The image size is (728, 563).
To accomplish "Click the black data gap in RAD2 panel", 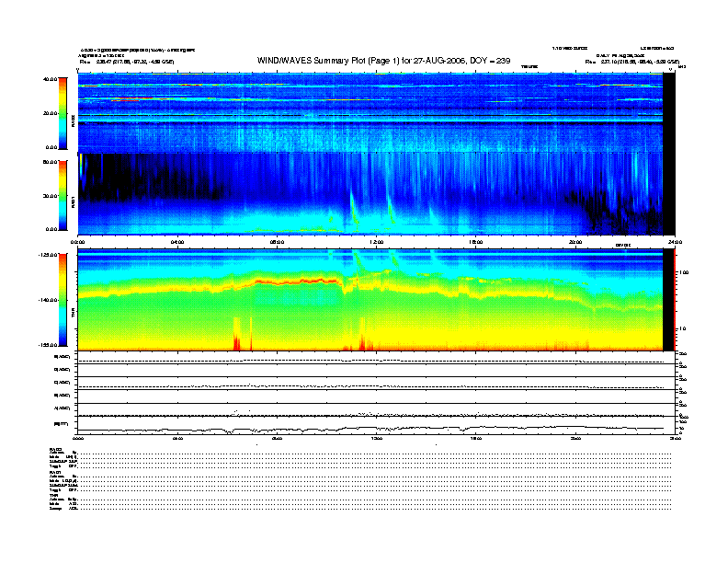I will coord(668,112).
